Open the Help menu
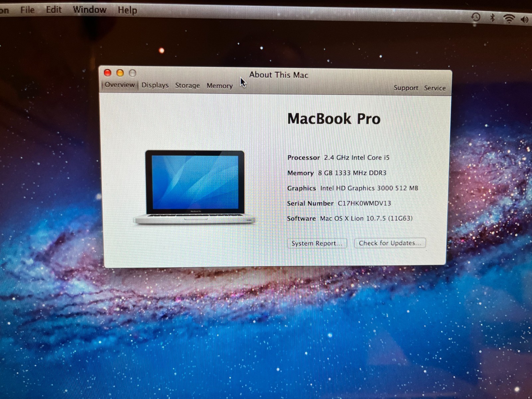 127,10
